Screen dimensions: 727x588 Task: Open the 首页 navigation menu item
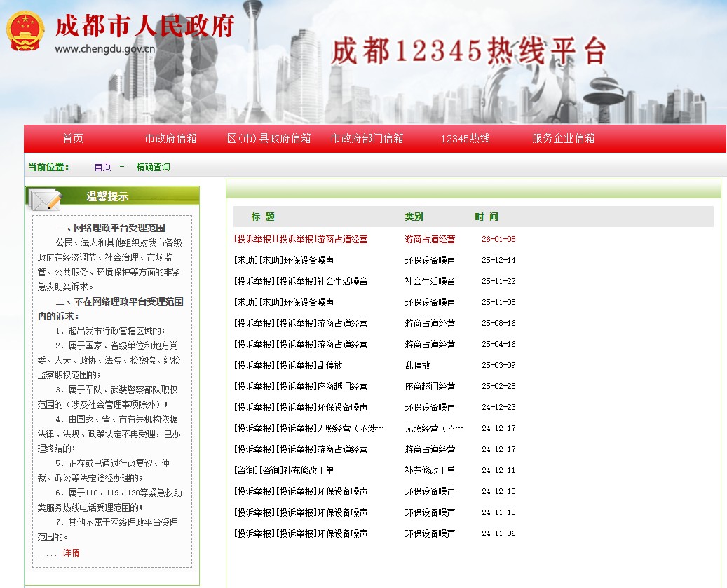coord(73,139)
